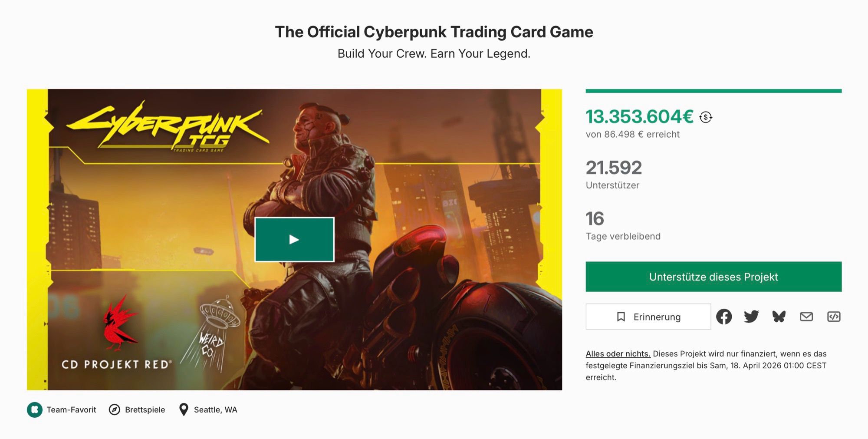Click the location pin icon
The height and width of the screenshot is (439, 868).
click(x=184, y=409)
